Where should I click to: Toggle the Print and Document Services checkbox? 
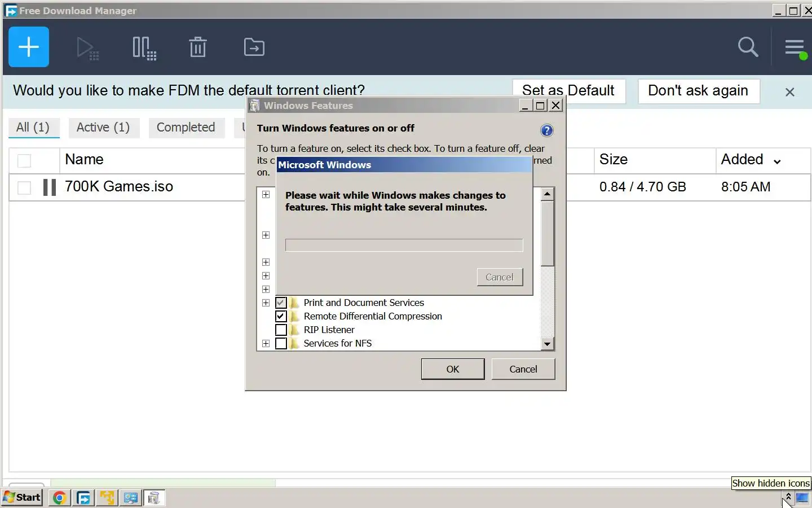click(281, 303)
